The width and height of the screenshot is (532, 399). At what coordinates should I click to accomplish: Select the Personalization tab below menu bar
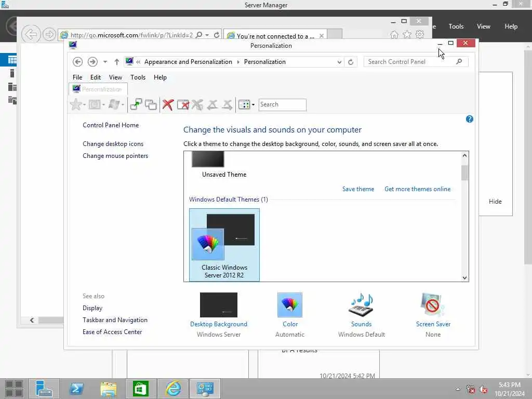click(x=98, y=89)
